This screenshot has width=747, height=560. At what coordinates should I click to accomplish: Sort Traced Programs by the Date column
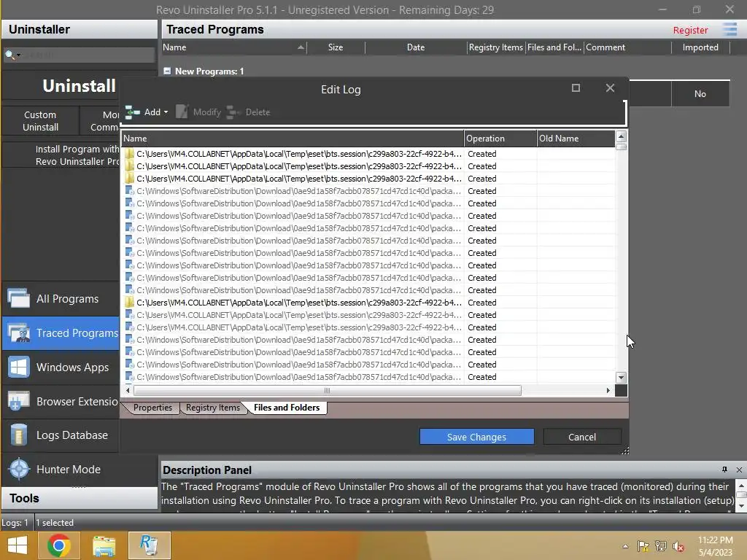point(415,47)
